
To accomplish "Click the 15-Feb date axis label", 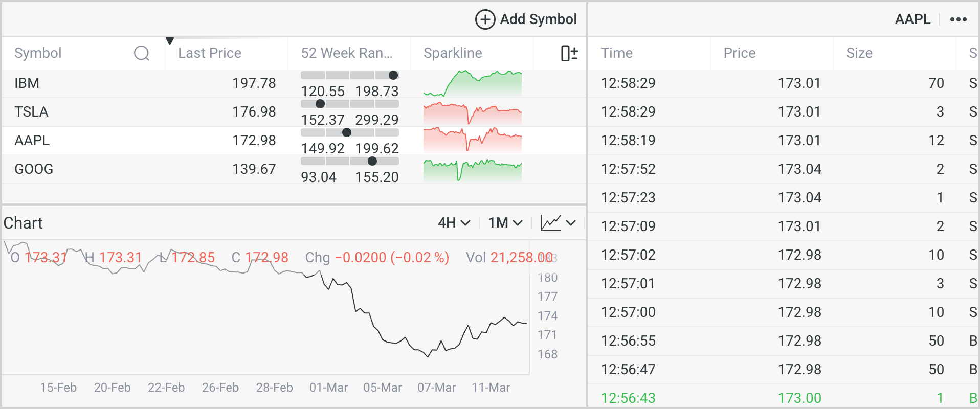I will point(58,388).
